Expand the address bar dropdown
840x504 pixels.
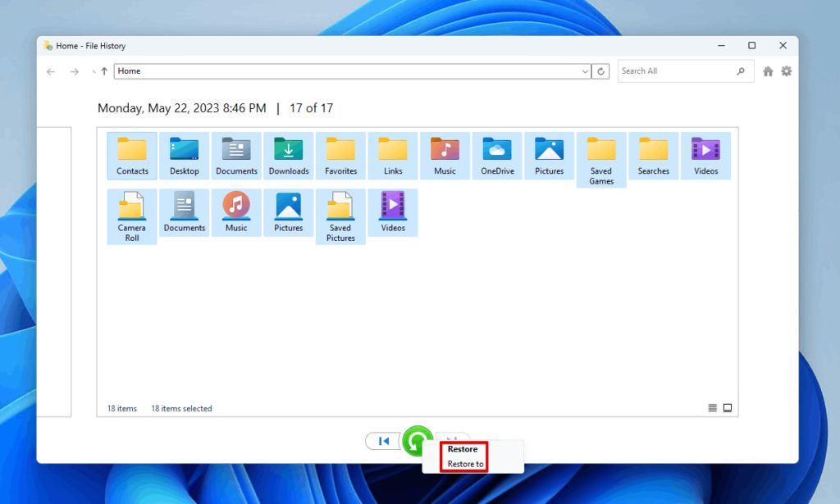click(x=584, y=71)
